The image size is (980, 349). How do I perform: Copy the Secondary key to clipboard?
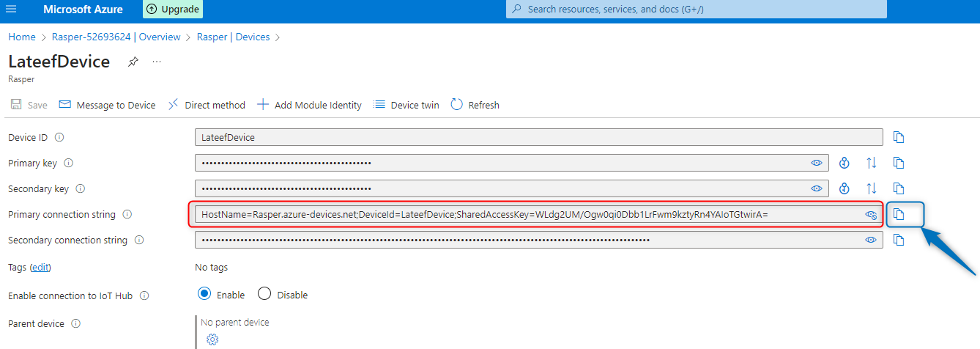899,188
